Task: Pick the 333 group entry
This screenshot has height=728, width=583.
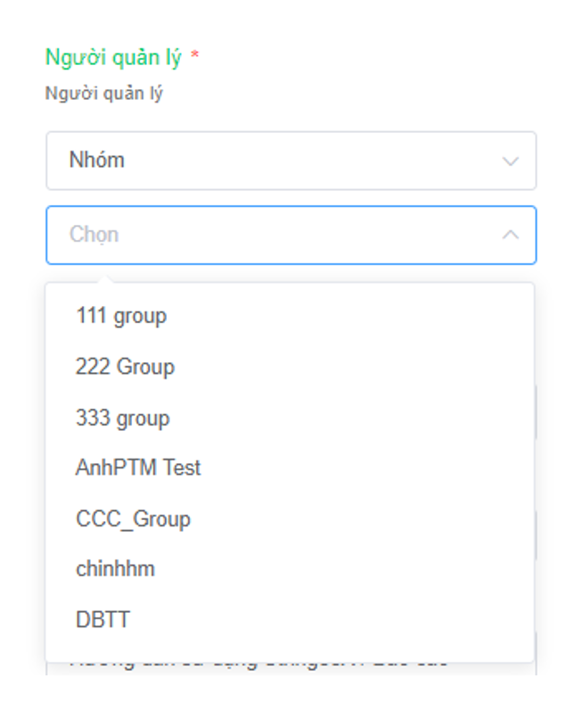Action: click(122, 418)
